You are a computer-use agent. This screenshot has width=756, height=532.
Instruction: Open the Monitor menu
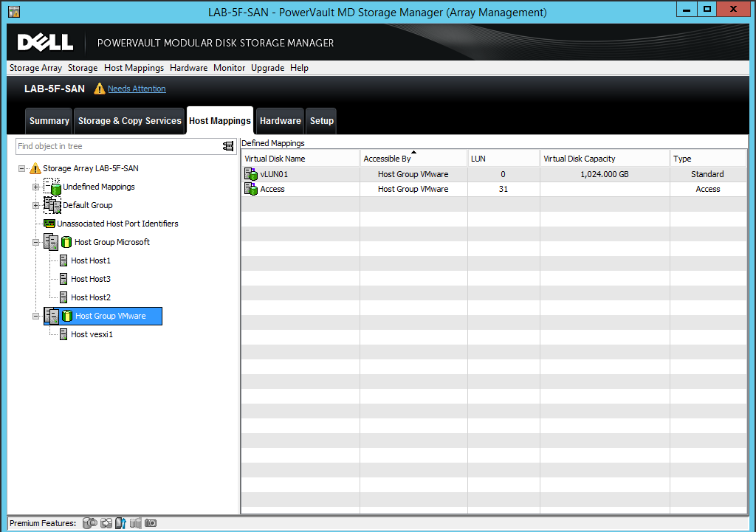pos(229,68)
